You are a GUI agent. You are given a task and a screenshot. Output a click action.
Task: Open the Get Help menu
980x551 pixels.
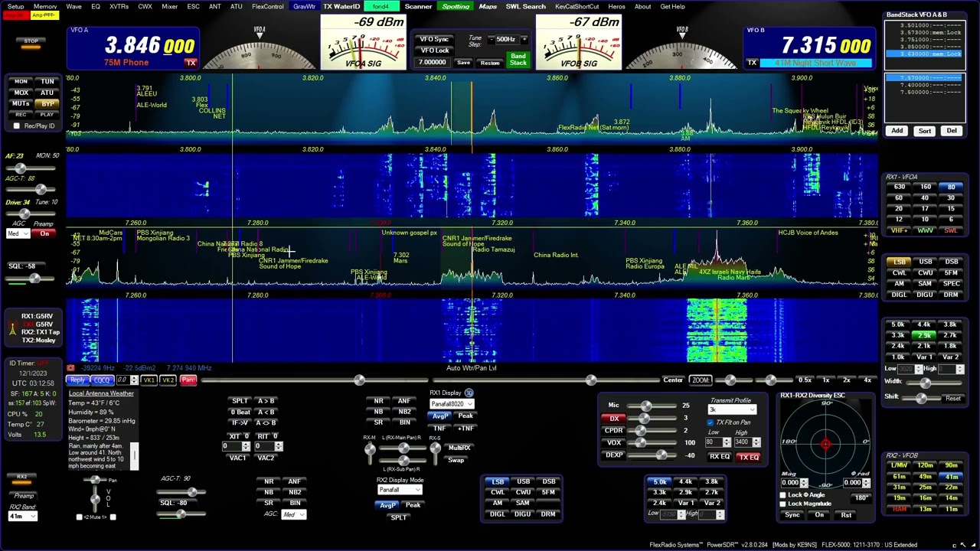coord(672,6)
